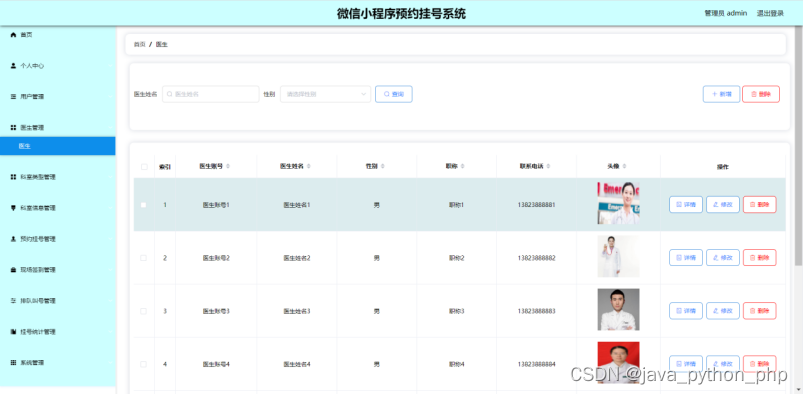Image resolution: width=803 pixels, height=394 pixels.
Task: Open the avatar photo of 医生姓名2
Action: click(618, 257)
